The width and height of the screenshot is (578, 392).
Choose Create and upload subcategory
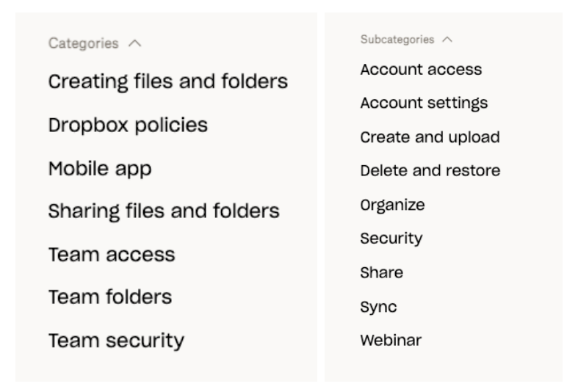coord(430,137)
